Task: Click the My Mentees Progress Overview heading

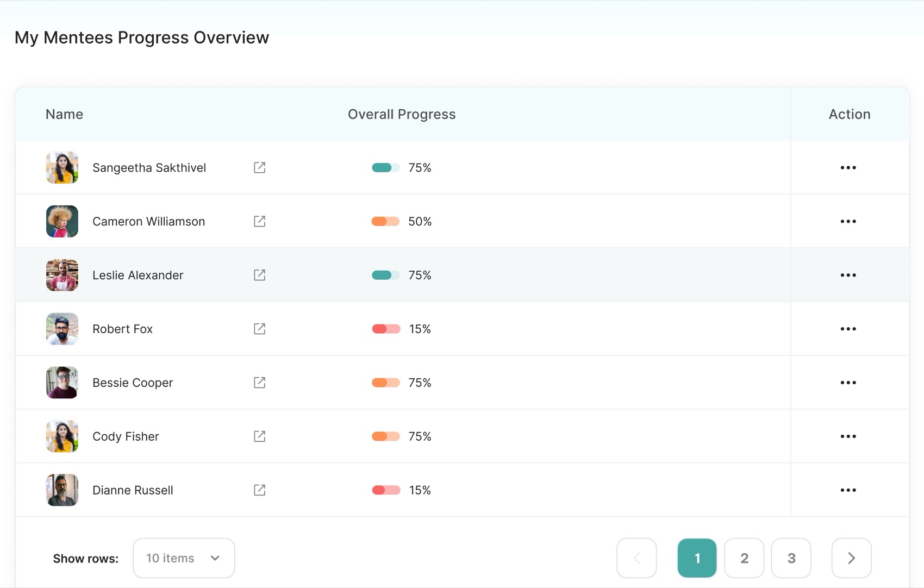Action: coord(142,37)
